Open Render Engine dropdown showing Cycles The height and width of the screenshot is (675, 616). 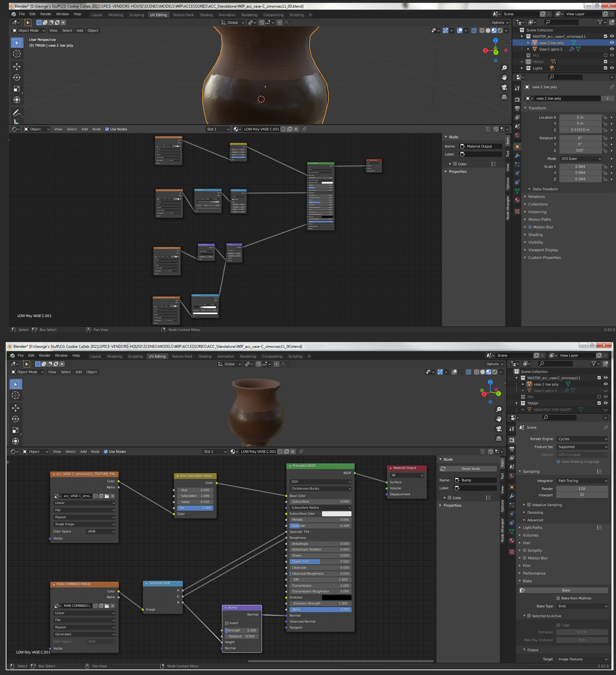pyautogui.click(x=582, y=439)
